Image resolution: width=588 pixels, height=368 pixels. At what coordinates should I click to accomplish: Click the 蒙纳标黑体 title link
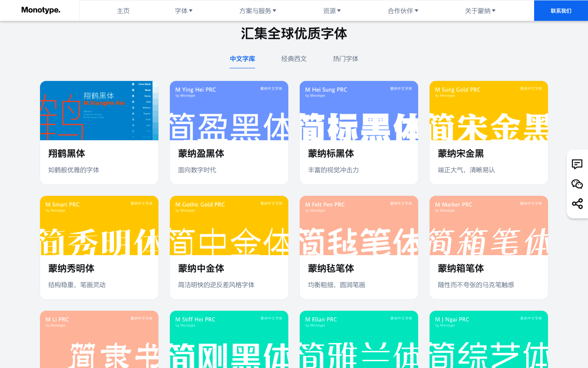(331, 154)
